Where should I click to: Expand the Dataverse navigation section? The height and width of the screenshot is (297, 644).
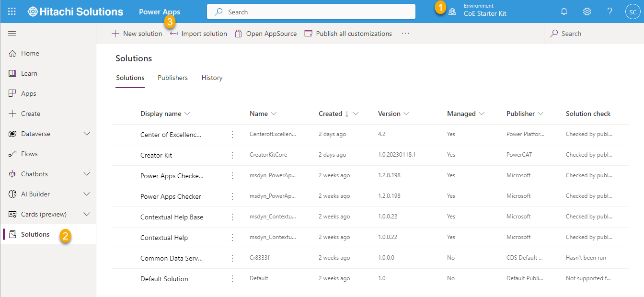click(x=87, y=134)
